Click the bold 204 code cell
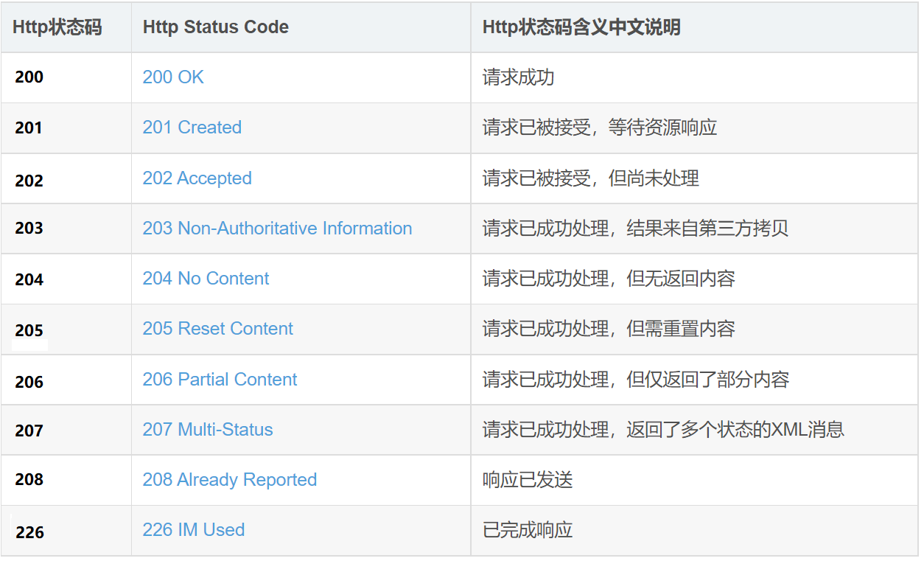The height and width of the screenshot is (561, 924). (29, 279)
